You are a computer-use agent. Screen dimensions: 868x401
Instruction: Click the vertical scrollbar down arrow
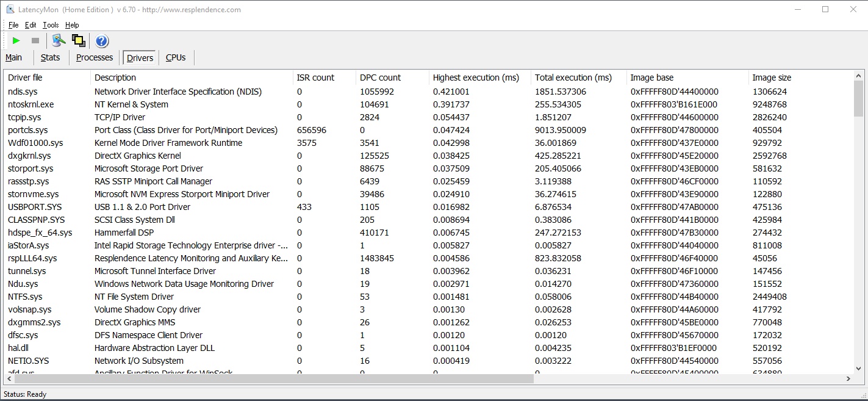(x=858, y=368)
